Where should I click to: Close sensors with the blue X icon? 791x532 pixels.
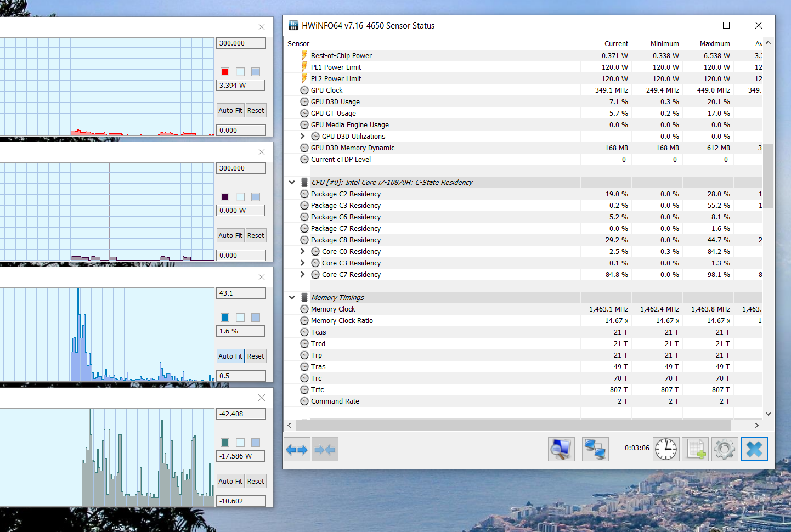pyautogui.click(x=754, y=450)
